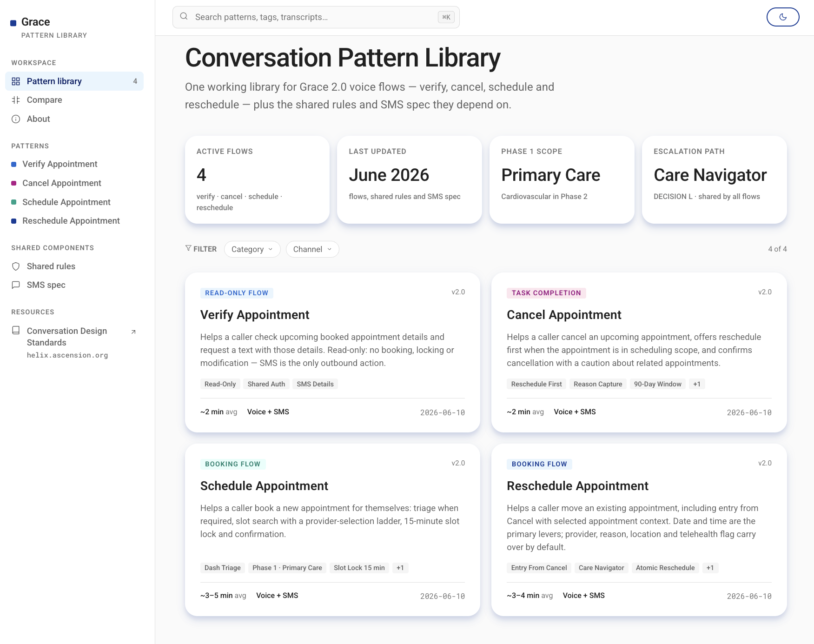
Task: Toggle dark mode with the moon button
Action: tap(783, 17)
